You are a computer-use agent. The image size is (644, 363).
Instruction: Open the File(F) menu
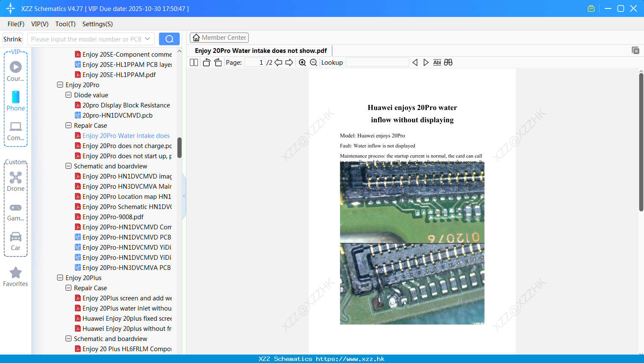16,24
